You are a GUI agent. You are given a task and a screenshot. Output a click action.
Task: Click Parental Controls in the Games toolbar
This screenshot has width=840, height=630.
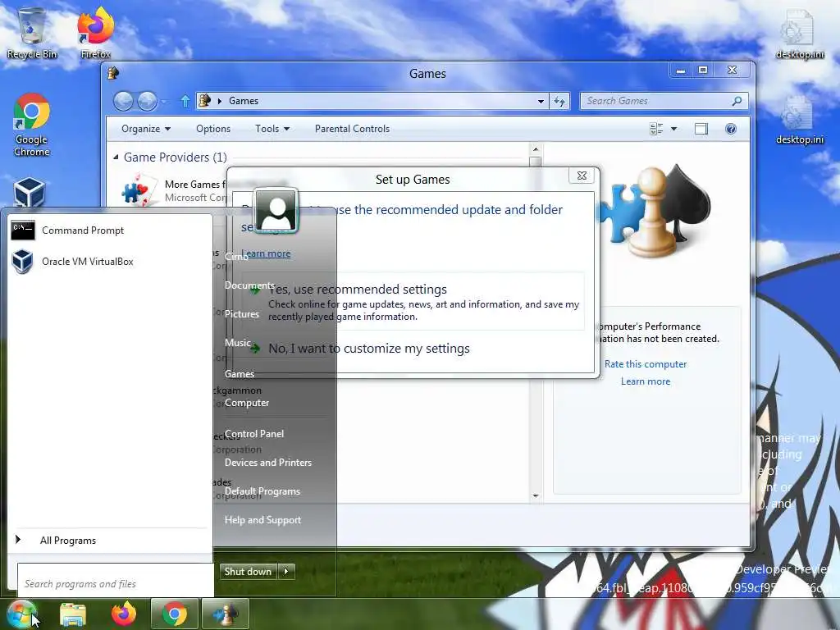(x=352, y=129)
